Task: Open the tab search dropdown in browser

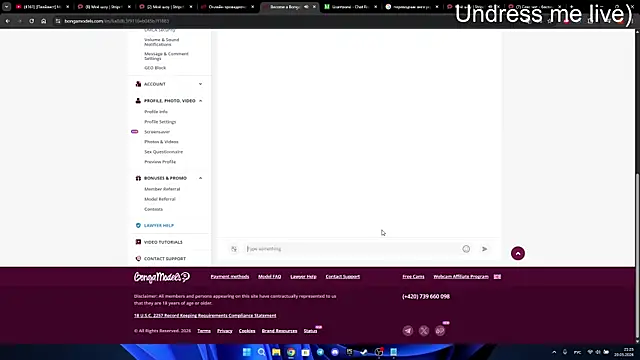Action: (7, 7)
